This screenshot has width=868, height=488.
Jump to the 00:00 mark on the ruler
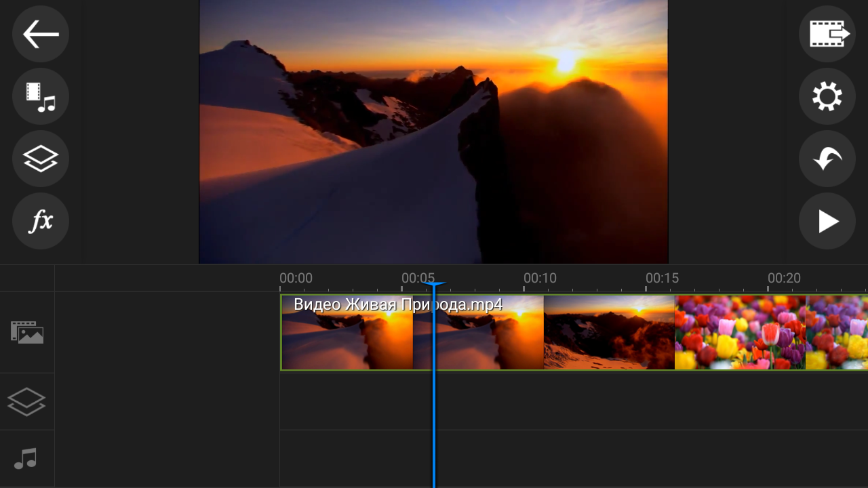coord(296,279)
